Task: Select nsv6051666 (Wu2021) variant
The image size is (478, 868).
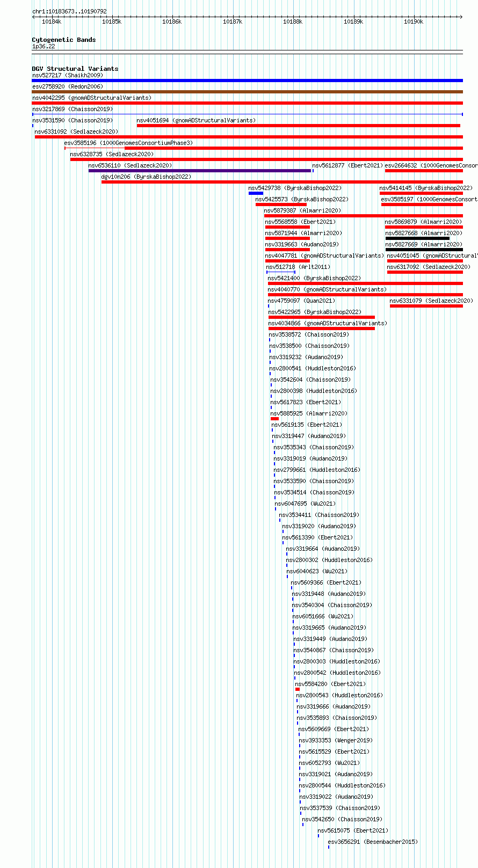Action: [323, 616]
